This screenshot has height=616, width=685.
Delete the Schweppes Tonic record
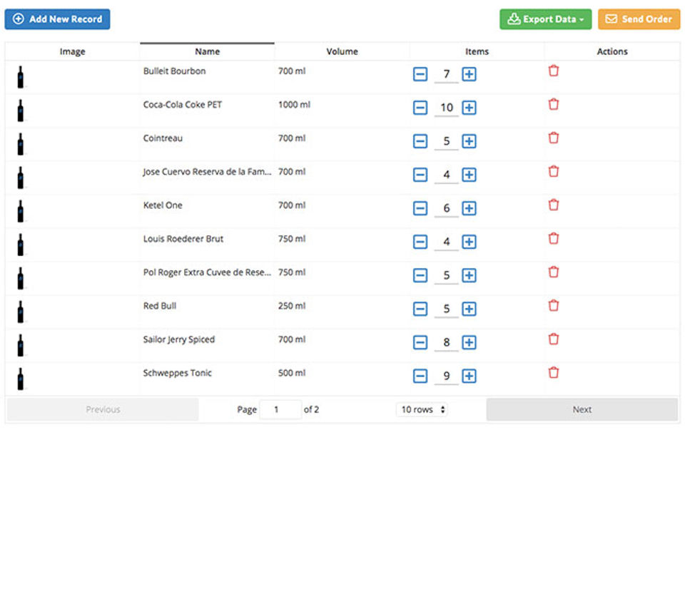(x=554, y=373)
